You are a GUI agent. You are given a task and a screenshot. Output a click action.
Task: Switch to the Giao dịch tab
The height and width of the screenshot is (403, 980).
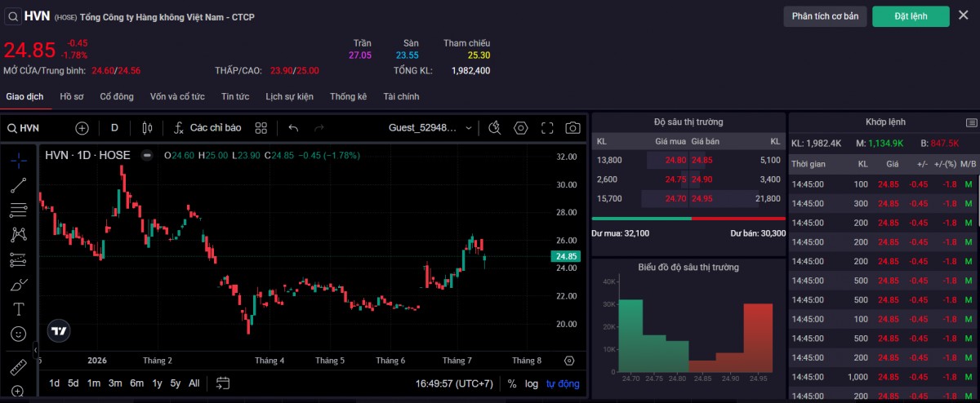point(24,96)
